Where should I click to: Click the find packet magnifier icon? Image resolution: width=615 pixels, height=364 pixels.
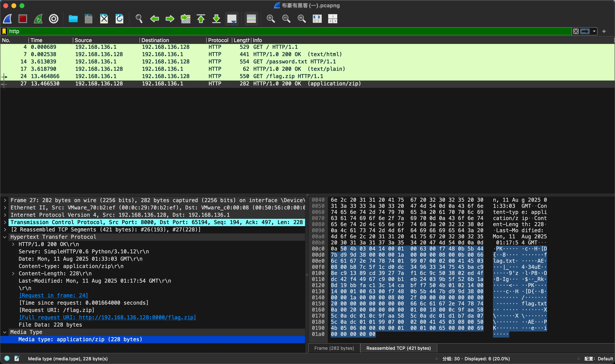pyautogui.click(x=139, y=19)
